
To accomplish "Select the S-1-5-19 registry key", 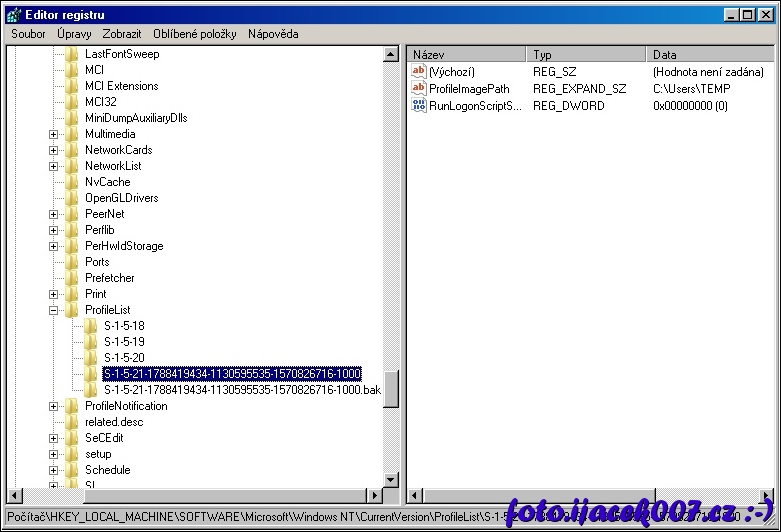I will (x=124, y=342).
